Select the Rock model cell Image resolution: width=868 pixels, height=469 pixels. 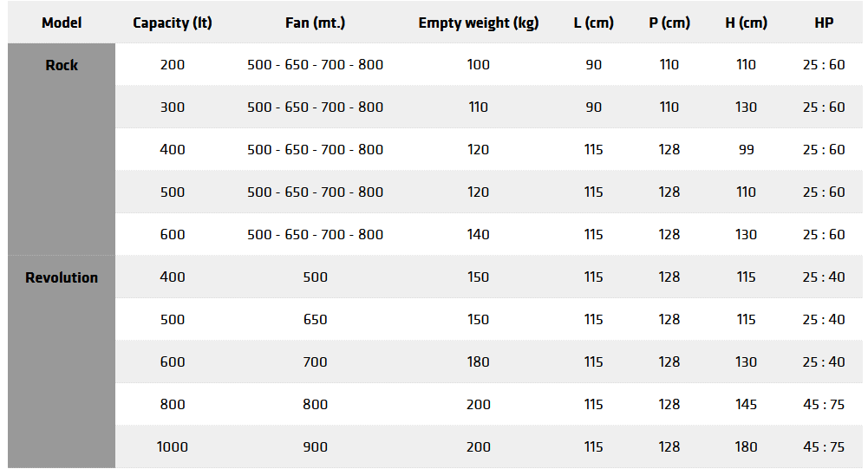62,65
